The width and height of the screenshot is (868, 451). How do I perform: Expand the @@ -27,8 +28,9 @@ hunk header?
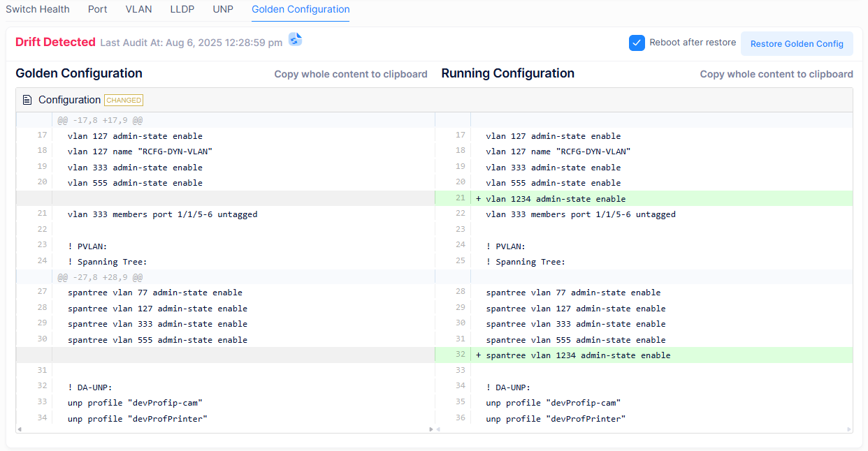(100, 277)
